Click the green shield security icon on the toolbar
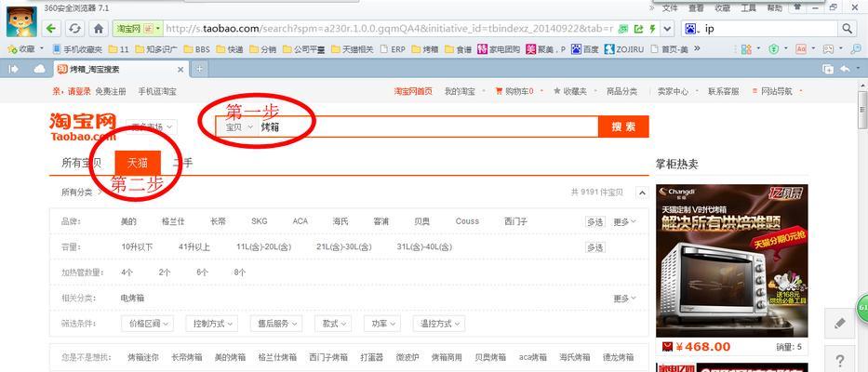The width and height of the screenshot is (868, 372). (773, 49)
